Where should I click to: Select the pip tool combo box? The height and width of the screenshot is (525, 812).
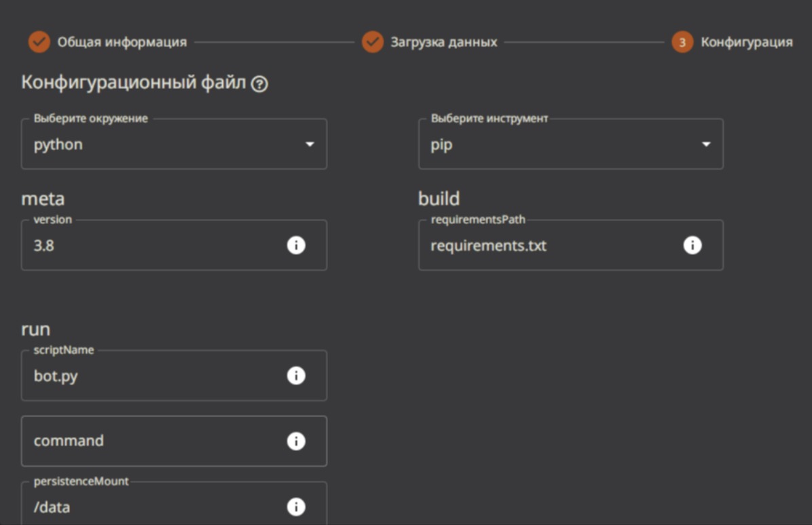click(x=557, y=144)
